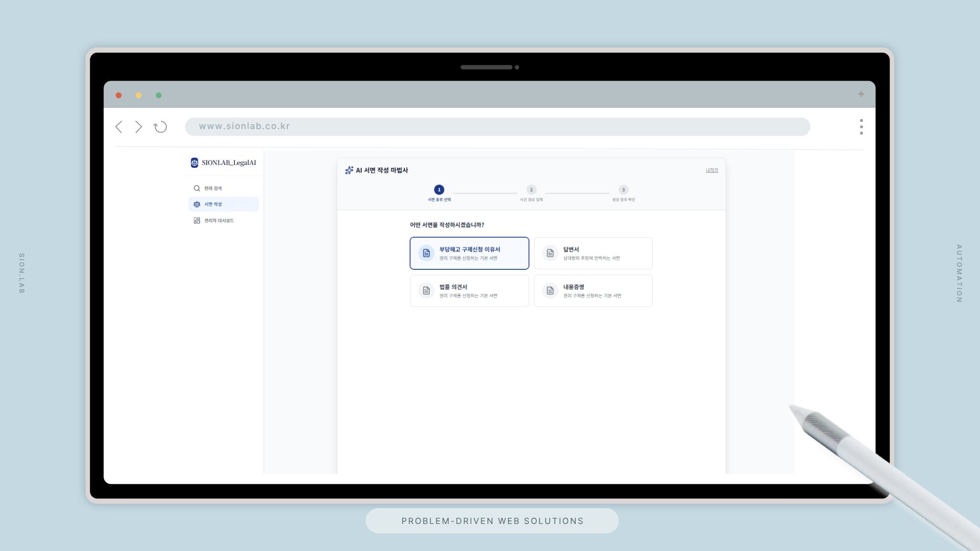Open 판례 검색 sidebar menu
The height and width of the screenshot is (551, 980).
[213, 188]
